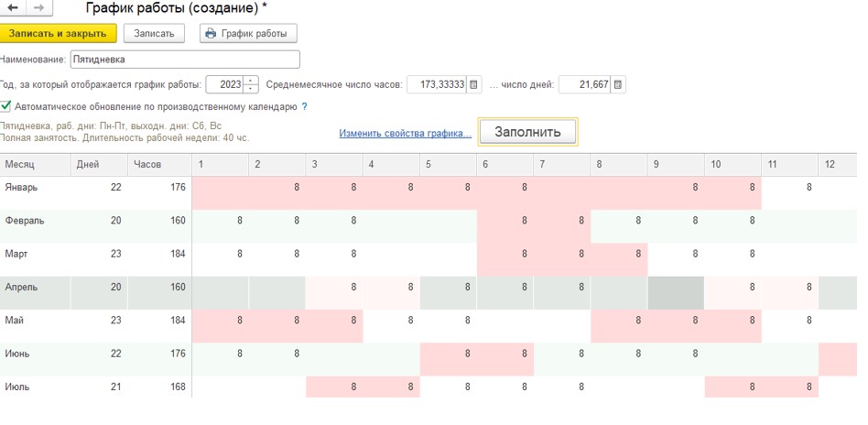Click the 'Месяц' column header
The width and height of the screenshot is (868, 425).
coord(36,165)
